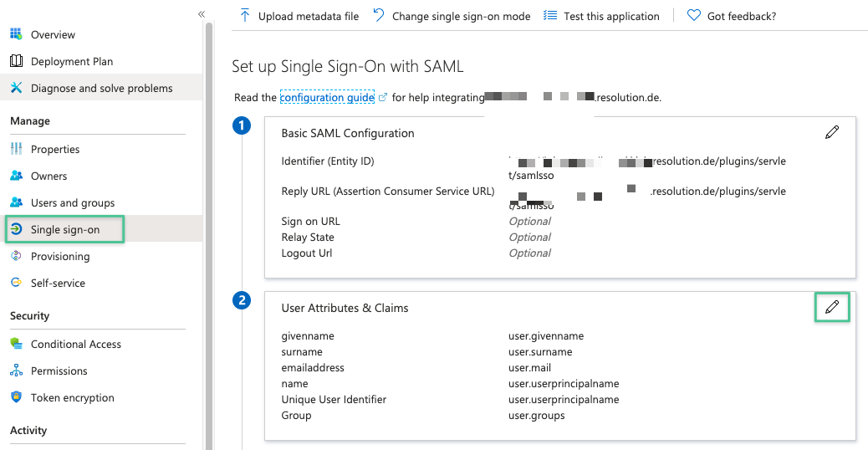Click the Set up Single Sign-On with SAML title
The image size is (868, 450).
coord(348,66)
